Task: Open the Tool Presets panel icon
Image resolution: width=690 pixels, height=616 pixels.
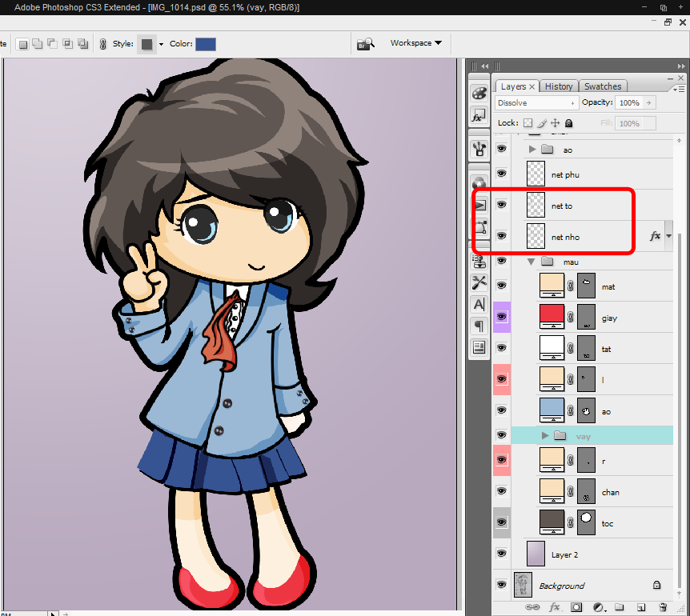Action: [x=479, y=282]
